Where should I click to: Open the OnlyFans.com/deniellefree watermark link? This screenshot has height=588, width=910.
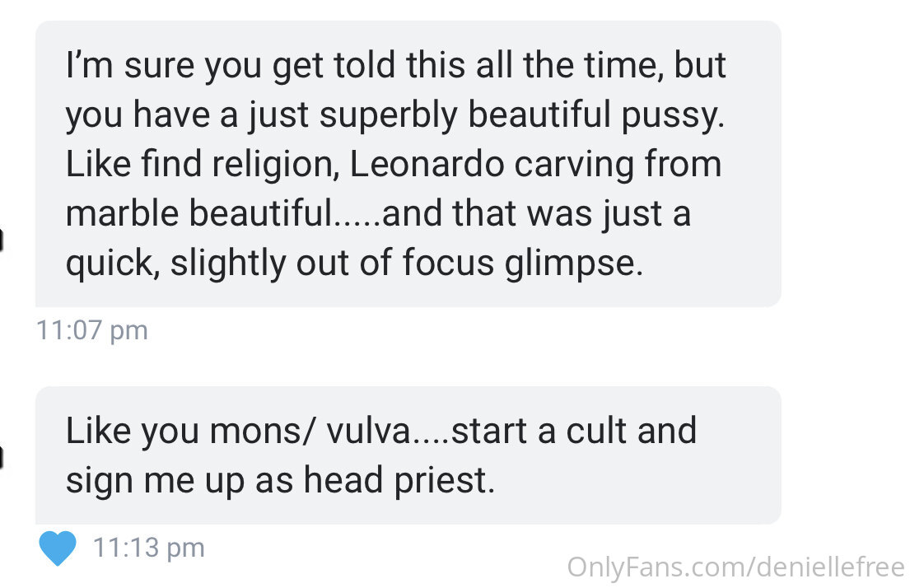736,567
